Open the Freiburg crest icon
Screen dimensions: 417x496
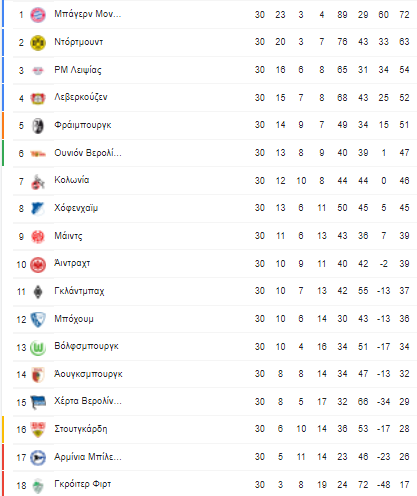pos(38,126)
